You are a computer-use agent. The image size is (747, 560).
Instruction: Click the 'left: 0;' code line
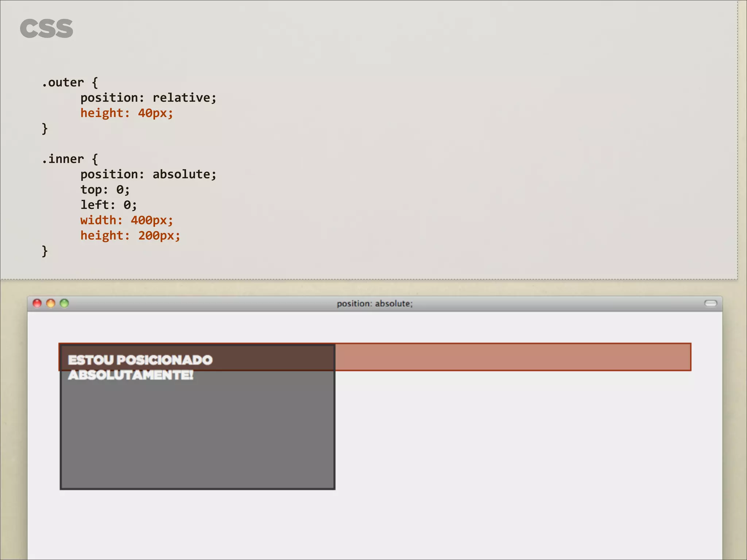point(109,205)
